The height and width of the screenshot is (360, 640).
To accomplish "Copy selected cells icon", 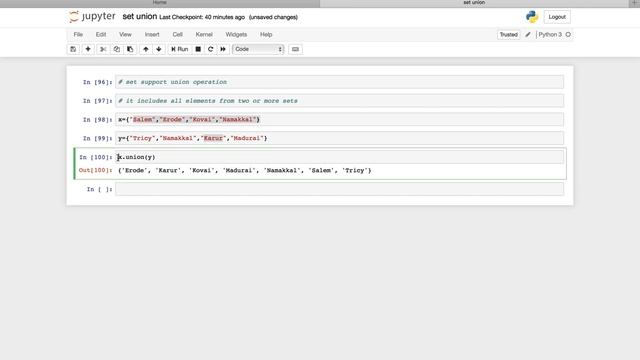I will point(117,49).
